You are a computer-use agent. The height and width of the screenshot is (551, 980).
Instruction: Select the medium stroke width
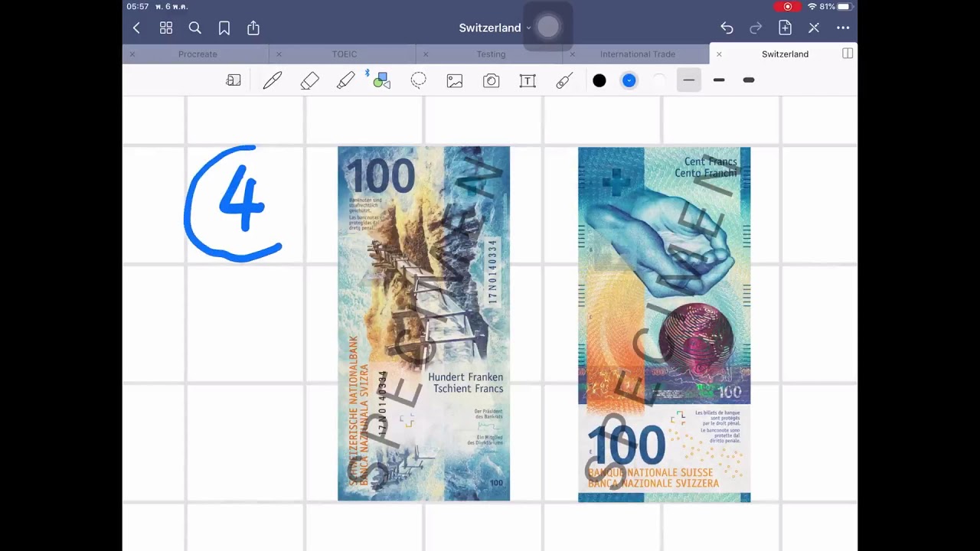pos(719,80)
